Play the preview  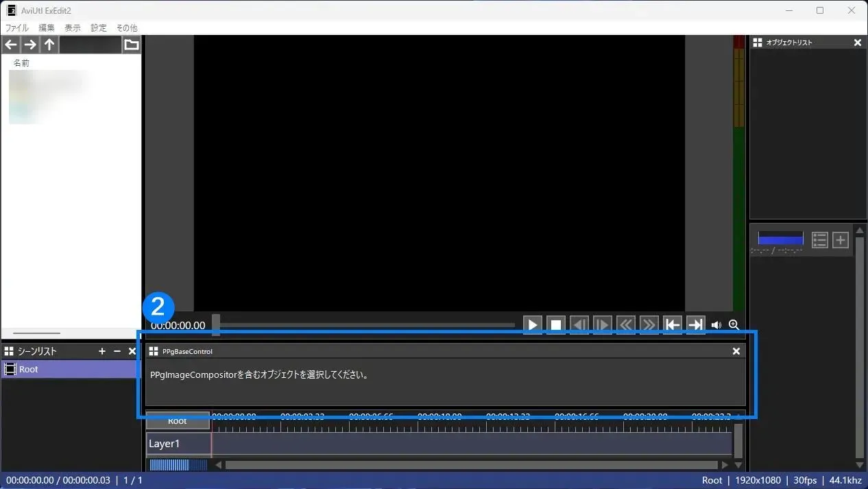tap(533, 325)
